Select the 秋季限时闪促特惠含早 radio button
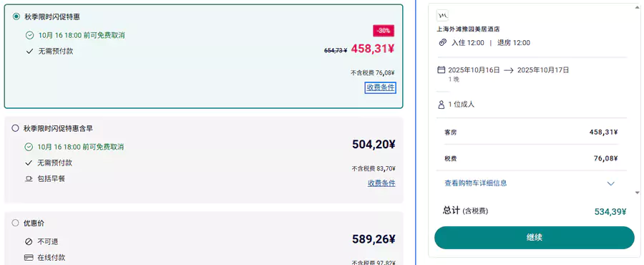The height and width of the screenshot is (265, 644). pos(15,128)
